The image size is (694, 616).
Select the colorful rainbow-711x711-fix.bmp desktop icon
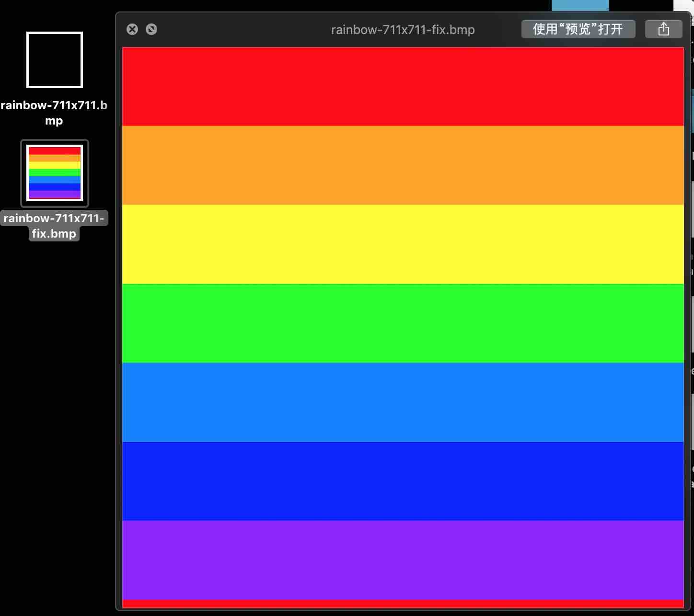[x=54, y=173]
